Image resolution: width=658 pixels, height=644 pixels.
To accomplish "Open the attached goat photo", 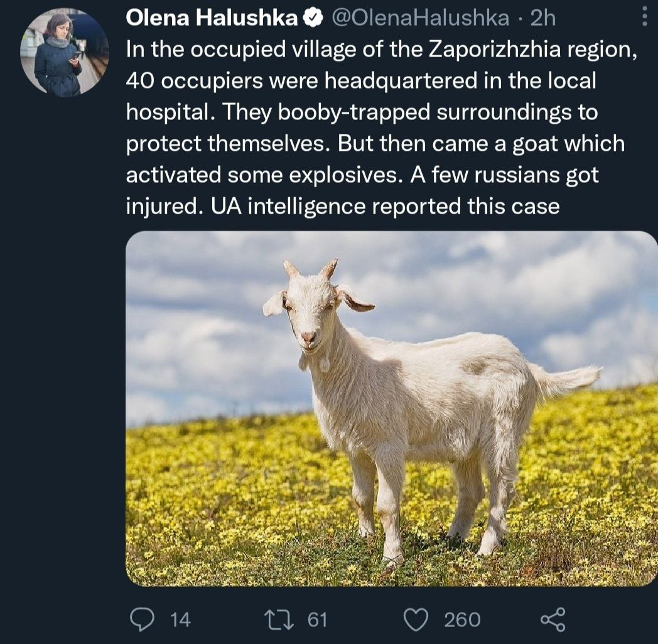I will pos(392,408).
